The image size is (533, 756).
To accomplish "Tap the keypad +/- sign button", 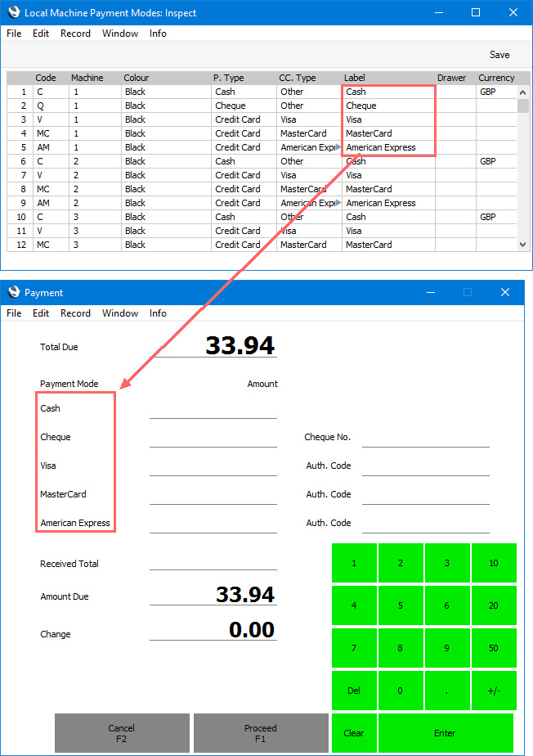I will pyautogui.click(x=494, y=691).
